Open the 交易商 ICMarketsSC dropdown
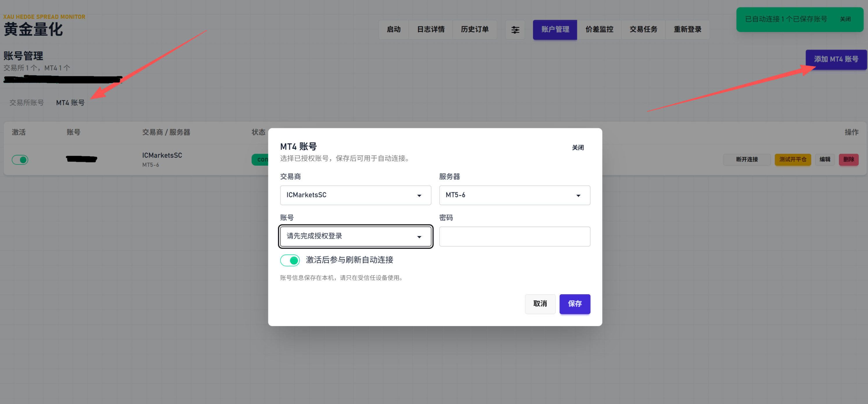This screenshot has width=868, height=404. pos(356,195)
